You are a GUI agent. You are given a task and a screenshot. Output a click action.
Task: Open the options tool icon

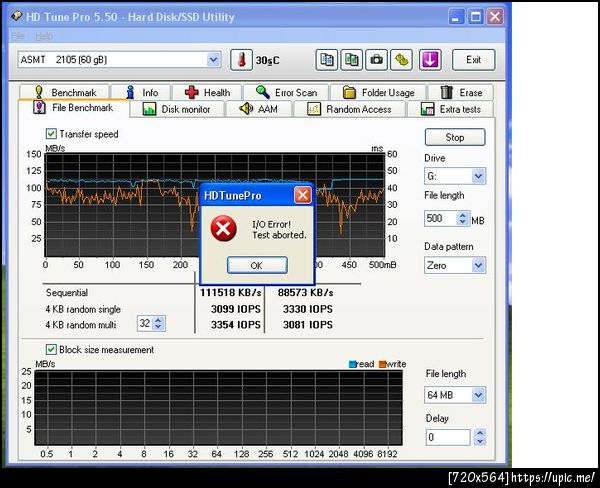(401, 60)
